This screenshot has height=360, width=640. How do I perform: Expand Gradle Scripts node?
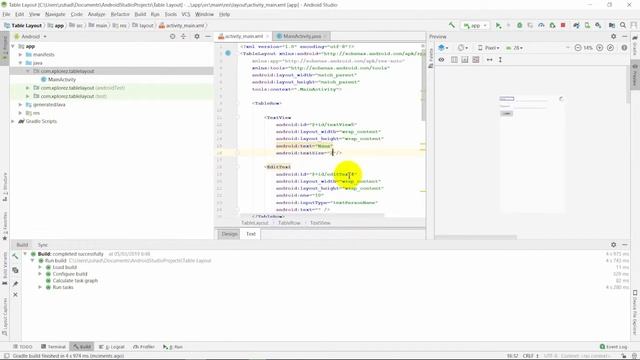point(13,121)
